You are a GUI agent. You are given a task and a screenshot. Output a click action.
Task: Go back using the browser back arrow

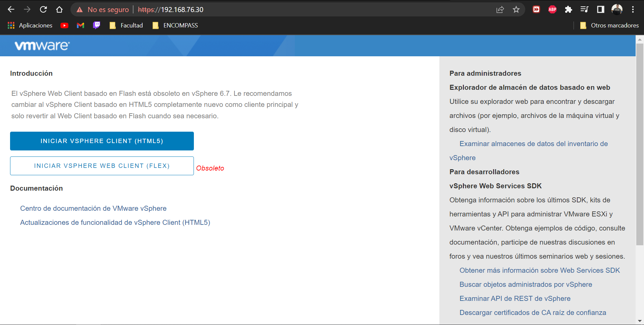click(11, 9)
